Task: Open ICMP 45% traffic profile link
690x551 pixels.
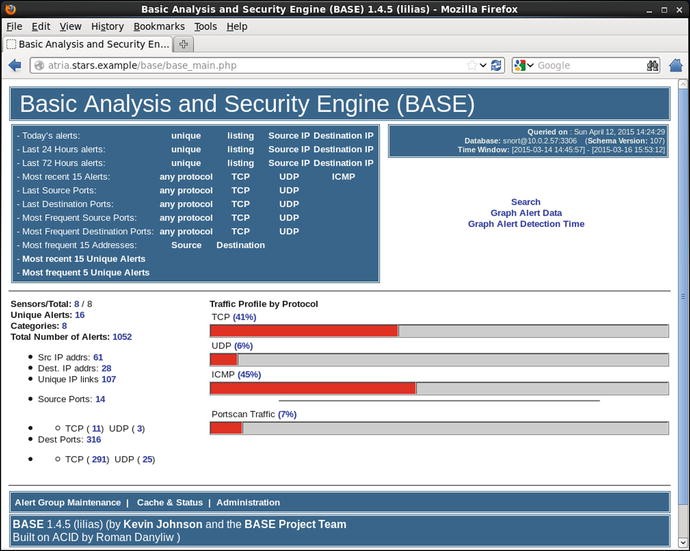Action: coord(249,375)
